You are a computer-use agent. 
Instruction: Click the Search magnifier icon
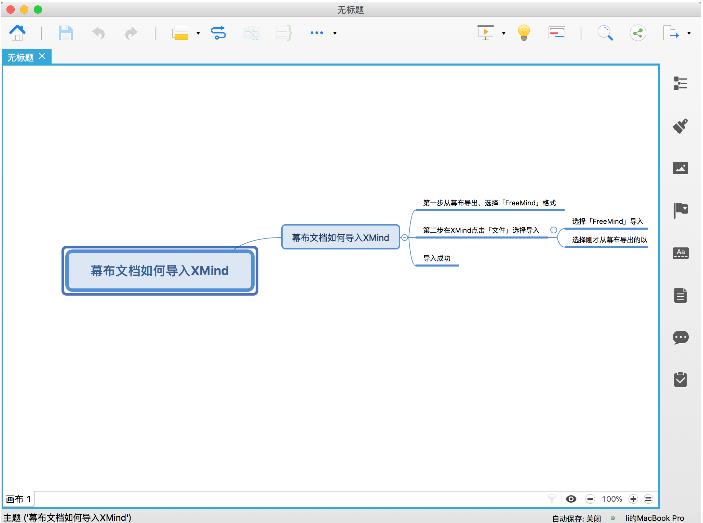605,33
